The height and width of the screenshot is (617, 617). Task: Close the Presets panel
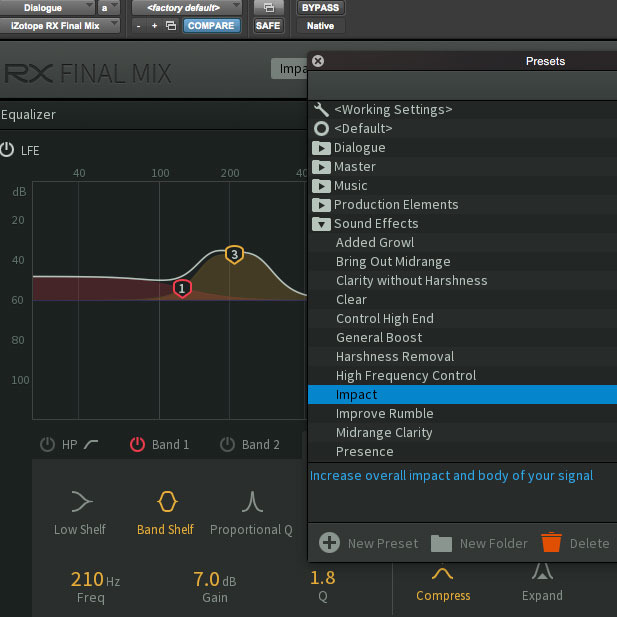[x=318, y=61]
